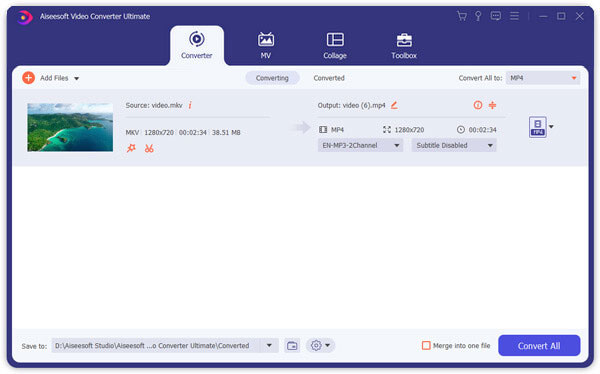Click the Aiseesoft app logo
The image size is (600, 374).
[x=24, y=17]
